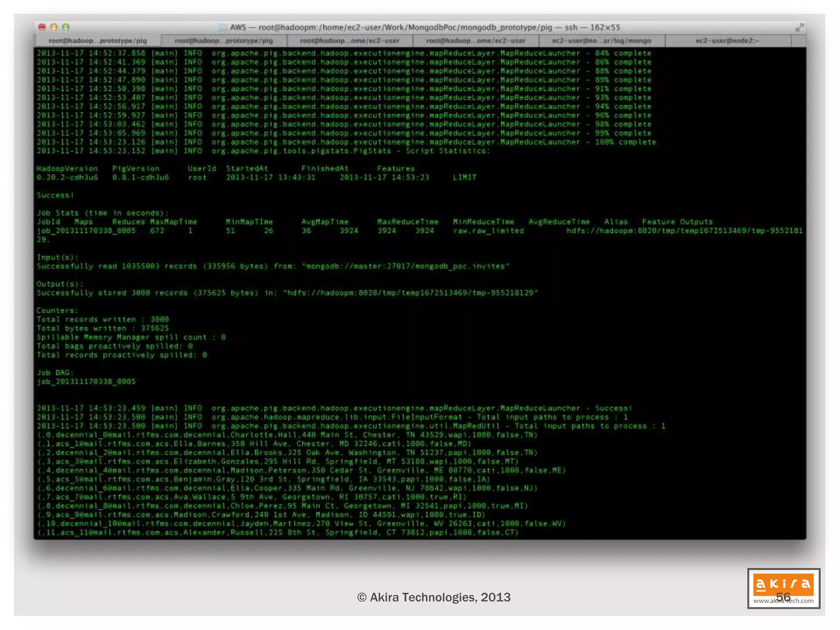The width and height of the screenshot is (840, 630).
Task: Click the 'Success!' line in terminal output
Action: (55, 195)
